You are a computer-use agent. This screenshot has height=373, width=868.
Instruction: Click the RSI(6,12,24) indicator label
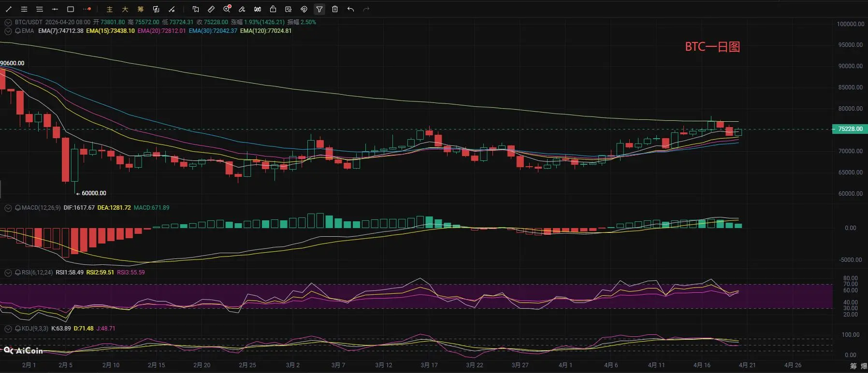[37, 273]
